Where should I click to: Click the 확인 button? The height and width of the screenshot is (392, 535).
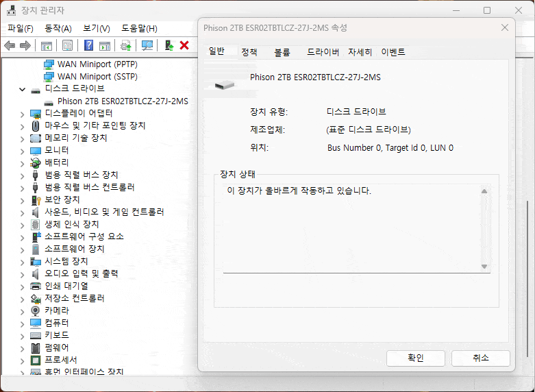[x=416, y=358]
